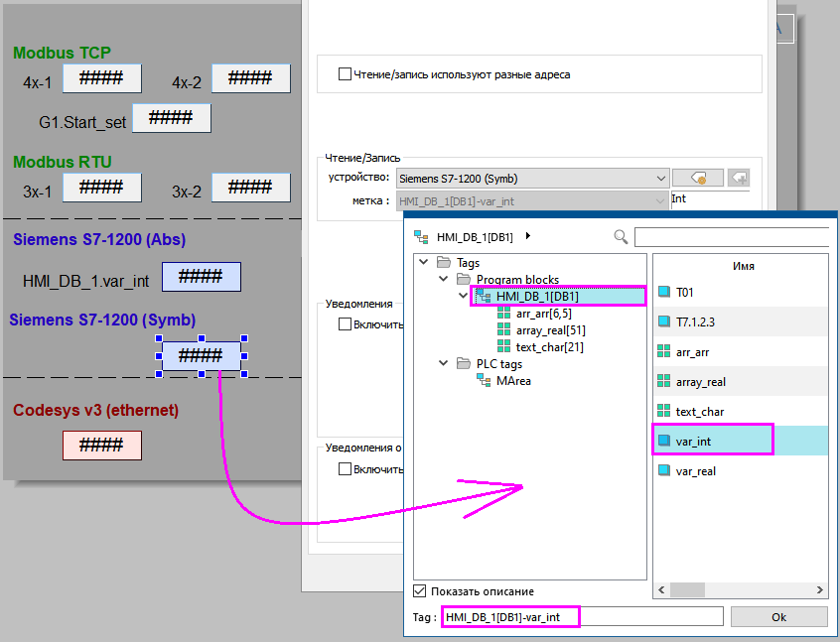Click the arr_arr array icon in the name list

663,351
